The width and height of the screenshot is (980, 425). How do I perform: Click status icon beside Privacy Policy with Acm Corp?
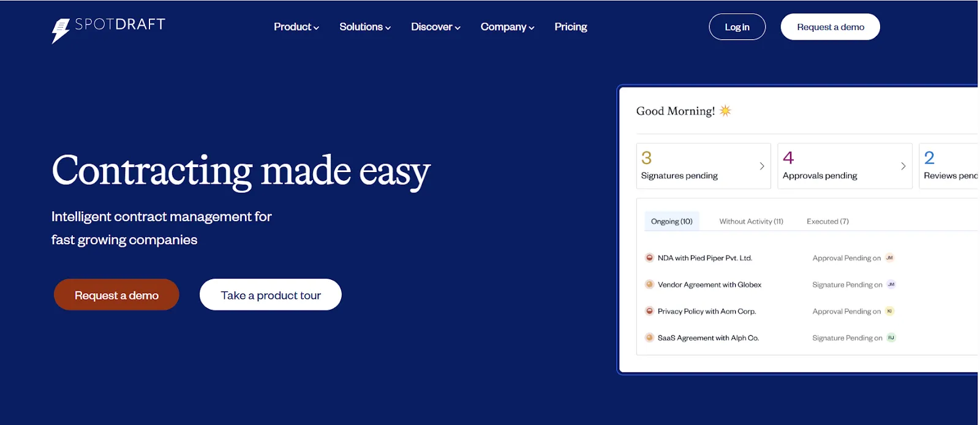pos(649,311)
